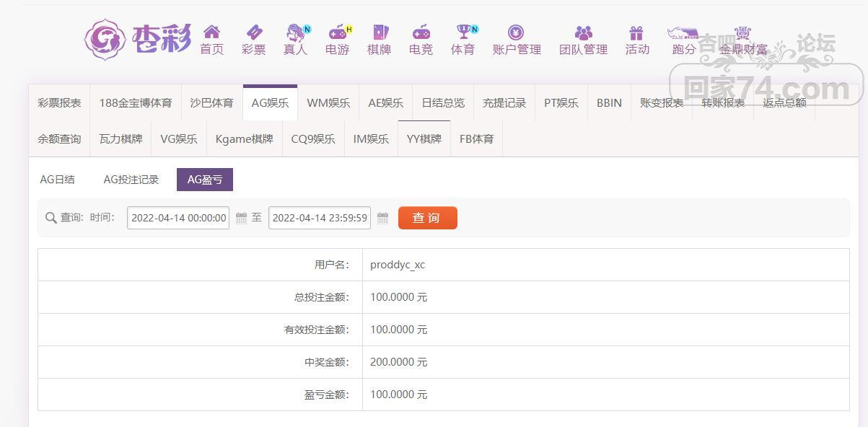
Task: Open the 活动 gift box icon
Action: pos(636,32)
